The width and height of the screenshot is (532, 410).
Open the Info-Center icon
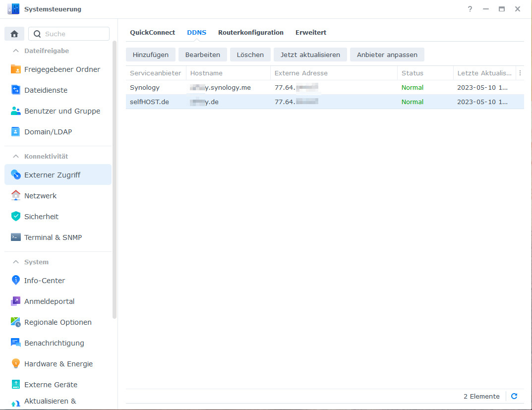click(x=16, y=281)
